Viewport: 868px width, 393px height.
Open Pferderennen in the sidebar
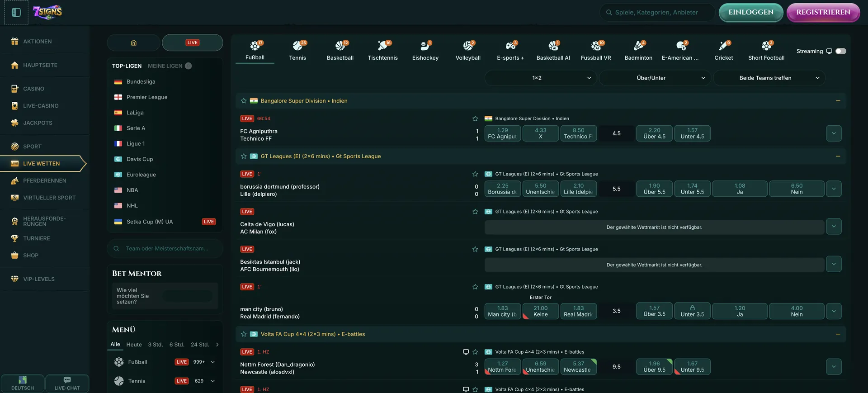point(45,180)
